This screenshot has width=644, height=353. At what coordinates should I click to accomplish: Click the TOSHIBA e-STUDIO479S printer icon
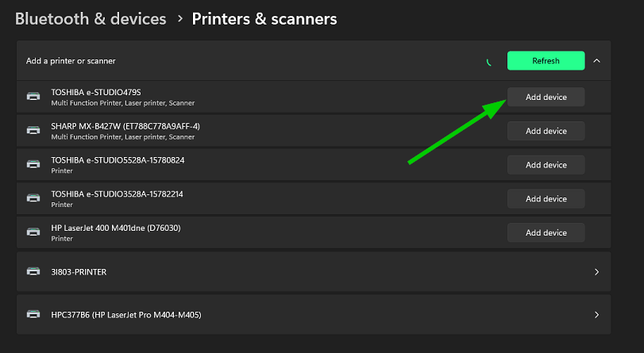33,97
